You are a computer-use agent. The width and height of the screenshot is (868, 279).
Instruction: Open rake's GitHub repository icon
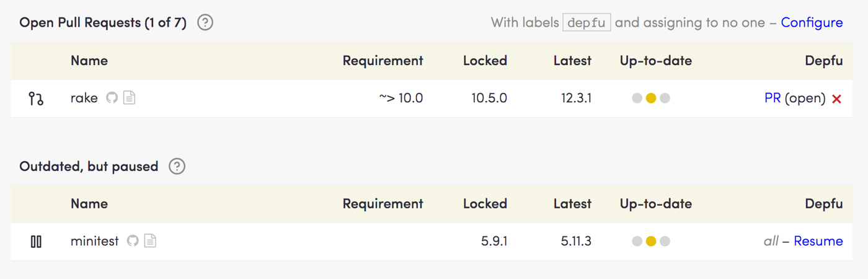point(112,98)
